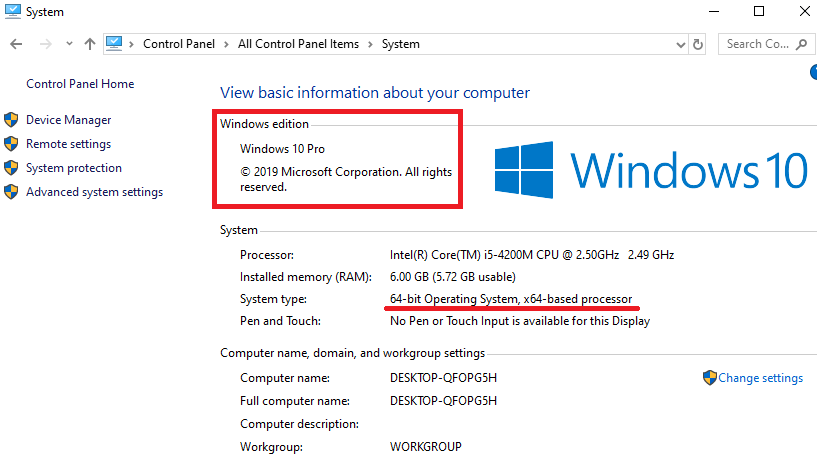This screenshot has height=463, width=817.
Task: Click Change settings link
Action: (x=761, y=378)
